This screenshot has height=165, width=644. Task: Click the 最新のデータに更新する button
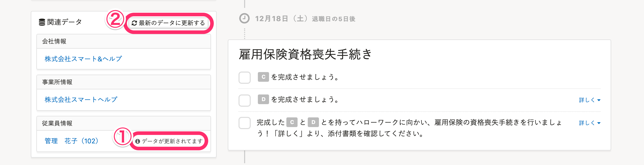pos(168,23)
